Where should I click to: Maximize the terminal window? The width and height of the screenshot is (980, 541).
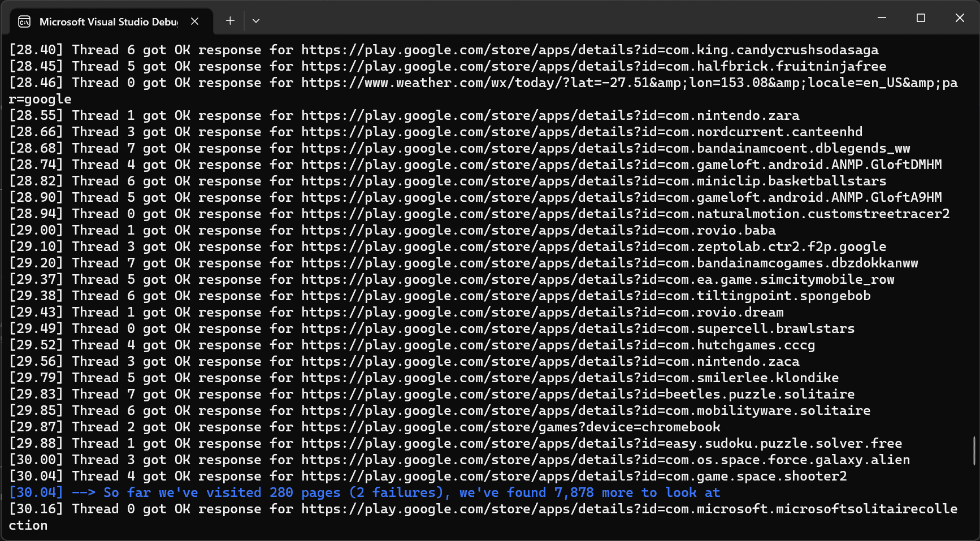[x=921, y=18]
